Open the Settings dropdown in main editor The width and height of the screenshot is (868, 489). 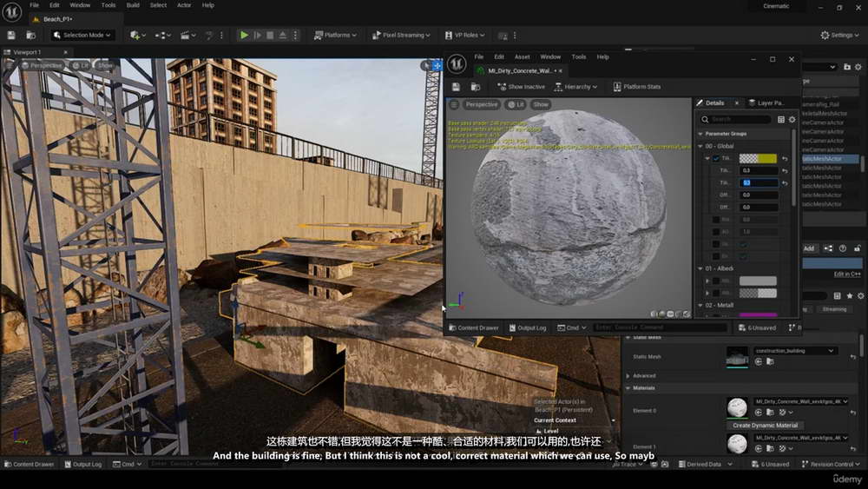click(x=839, y=35)
